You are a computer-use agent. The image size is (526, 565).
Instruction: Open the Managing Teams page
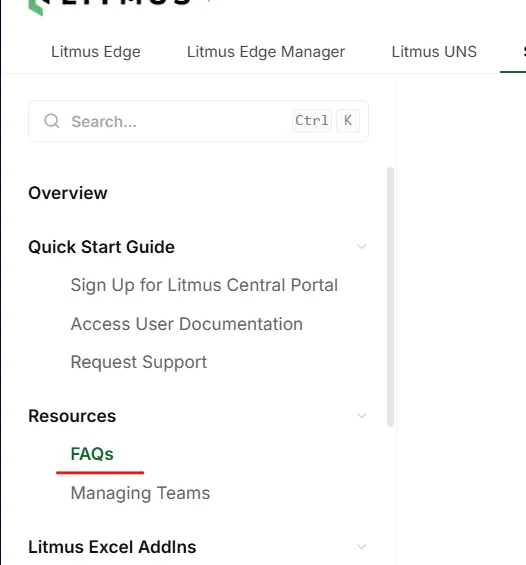[x=140, y=493]
